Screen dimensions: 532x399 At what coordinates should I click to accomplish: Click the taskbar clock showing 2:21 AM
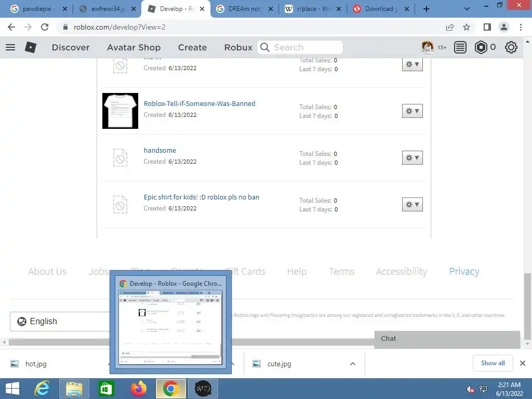[509, 389]
